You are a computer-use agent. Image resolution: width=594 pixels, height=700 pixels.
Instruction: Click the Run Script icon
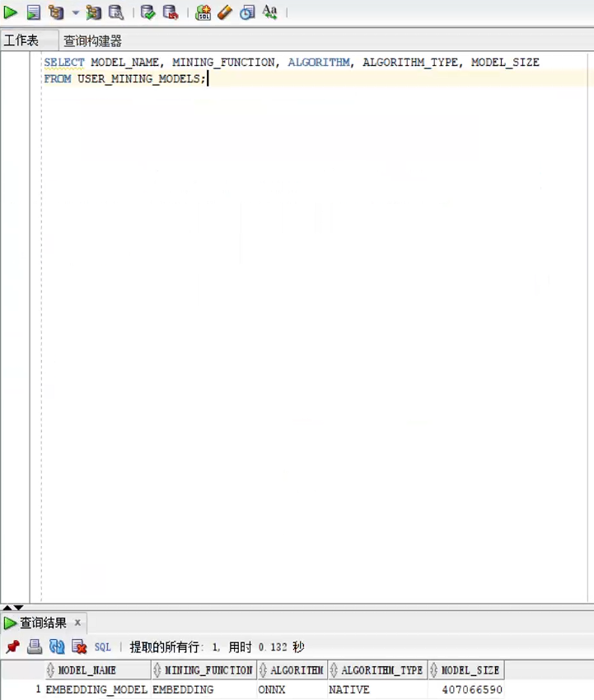[x=34, y=12]
